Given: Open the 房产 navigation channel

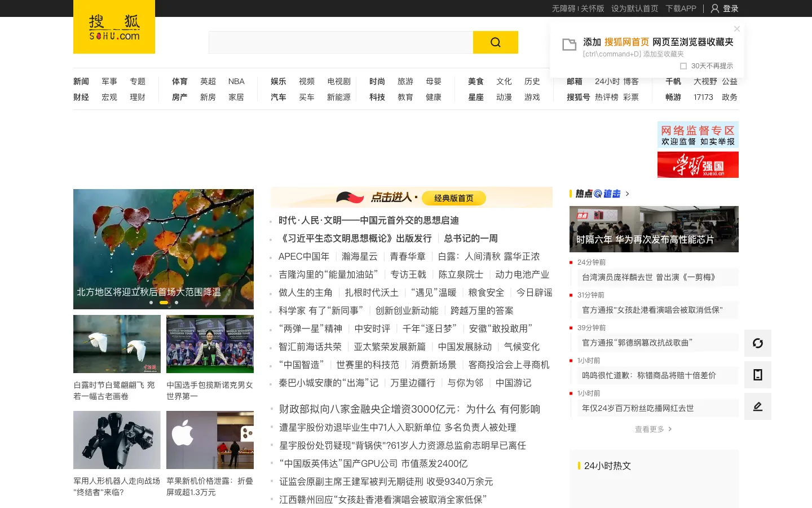Looking at the screenshot, I should tap(180, 97).
